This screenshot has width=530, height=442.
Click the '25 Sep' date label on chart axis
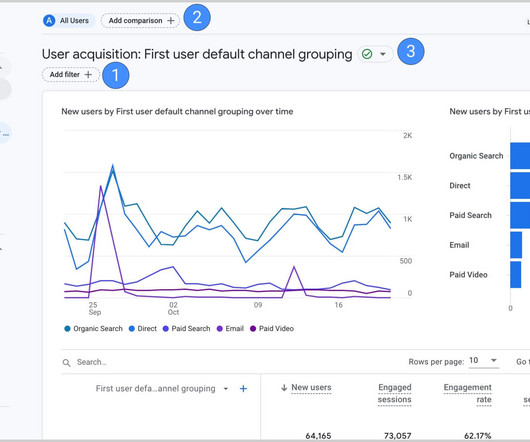tap(94, 309)
